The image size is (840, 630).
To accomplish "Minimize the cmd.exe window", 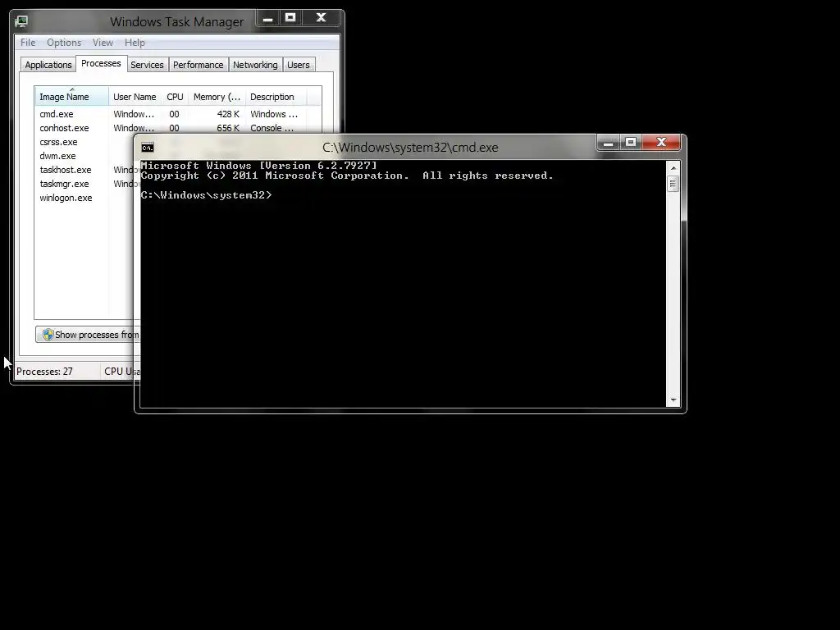I will [608, 143].
